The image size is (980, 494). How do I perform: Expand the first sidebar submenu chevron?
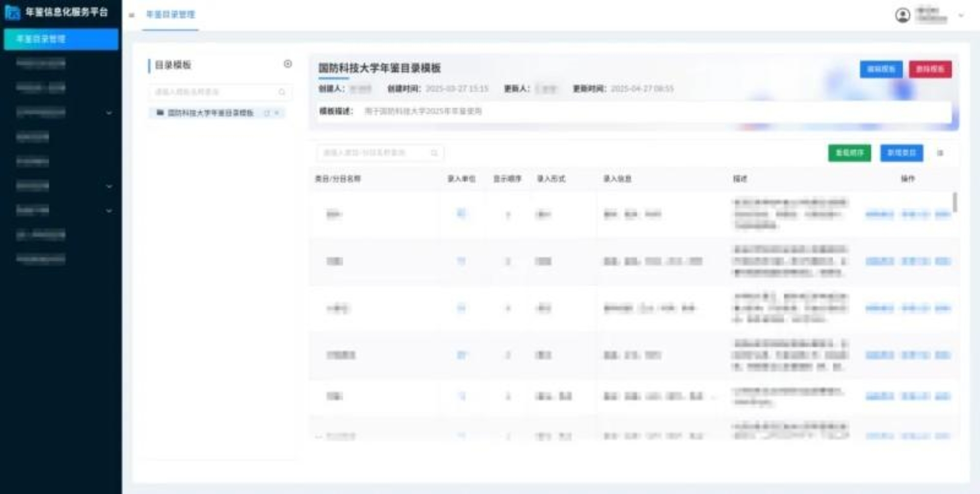[109, 113]
